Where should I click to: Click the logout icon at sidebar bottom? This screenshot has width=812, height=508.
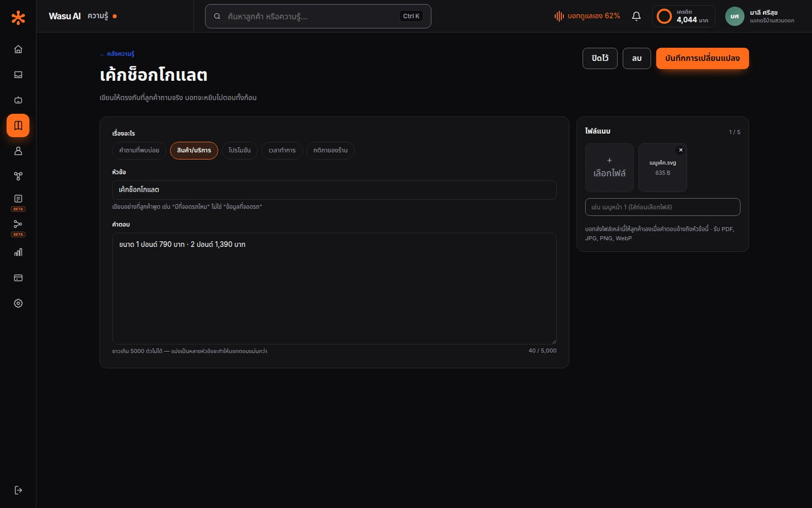[x=18, y=490]
